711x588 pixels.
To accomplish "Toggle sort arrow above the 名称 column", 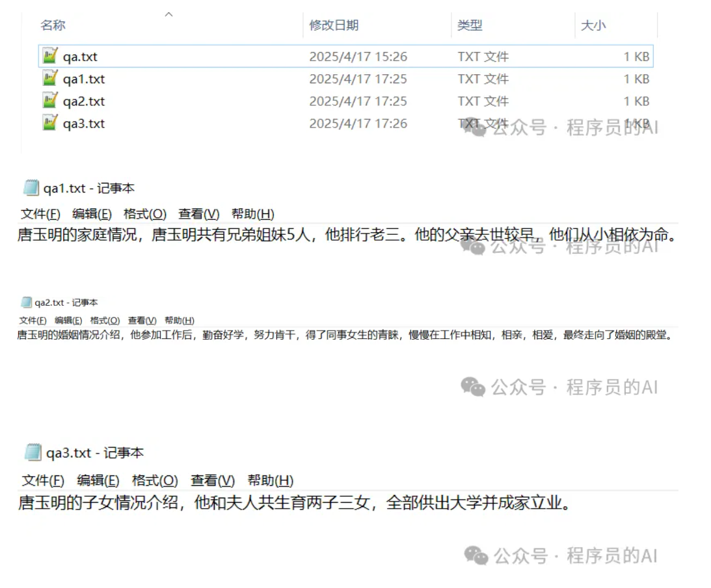I will point(168,14).
